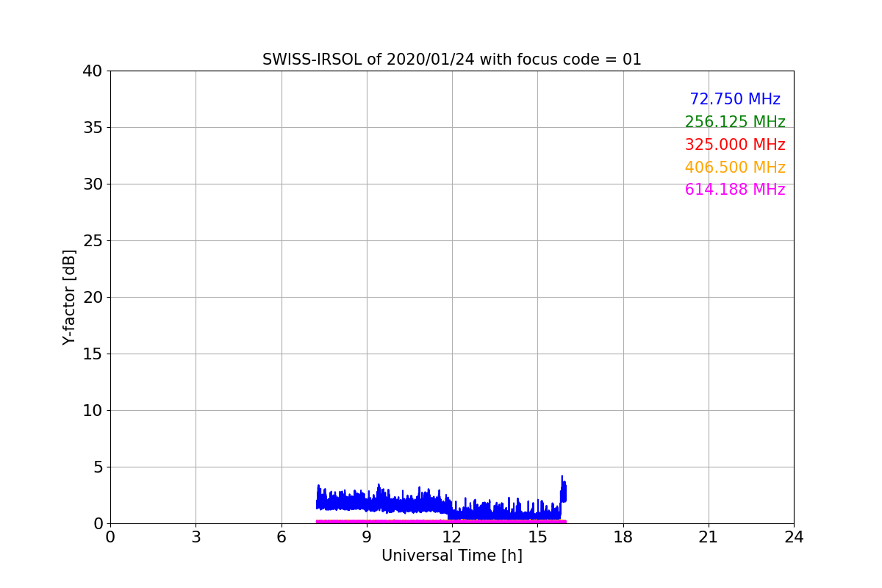Click the x-axis tick label 6
This screenshot has width=882, height=588.
click(282, 537)
